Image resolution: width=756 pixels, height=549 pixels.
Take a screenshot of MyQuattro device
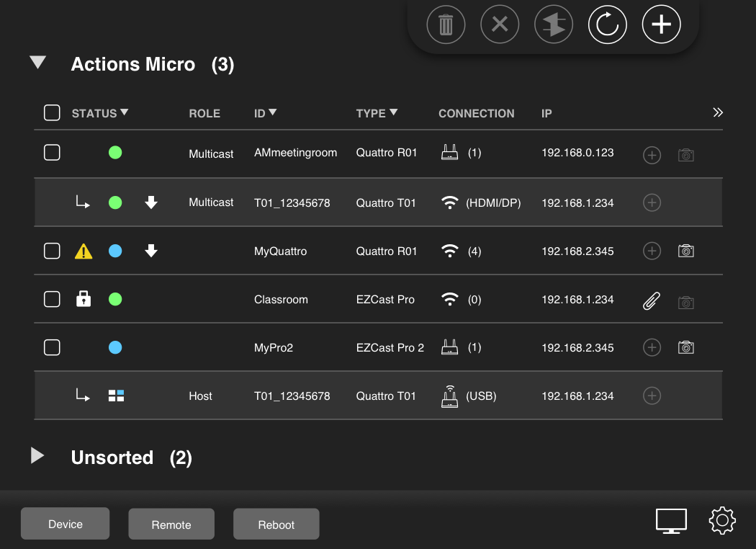685,251
